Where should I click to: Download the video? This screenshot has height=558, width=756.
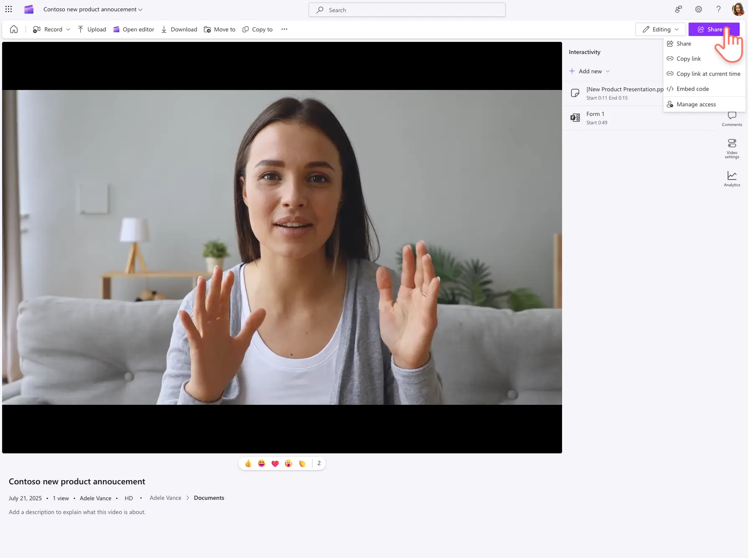pyautogui.click(x=179, y=29)
